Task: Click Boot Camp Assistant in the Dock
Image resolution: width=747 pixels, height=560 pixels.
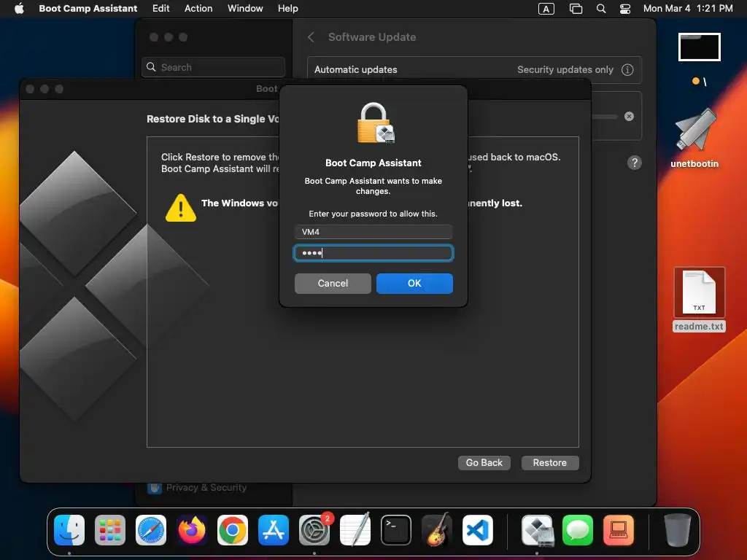Action: pos(537,530)
